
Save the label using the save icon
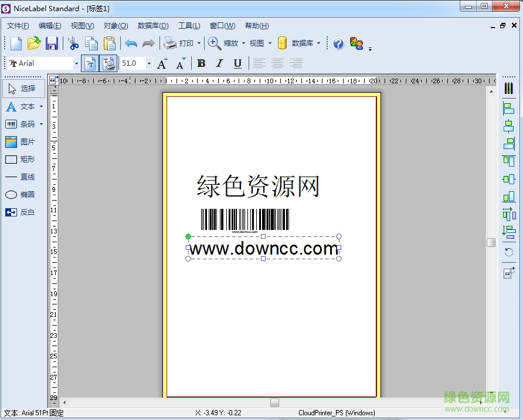point(52,43)
